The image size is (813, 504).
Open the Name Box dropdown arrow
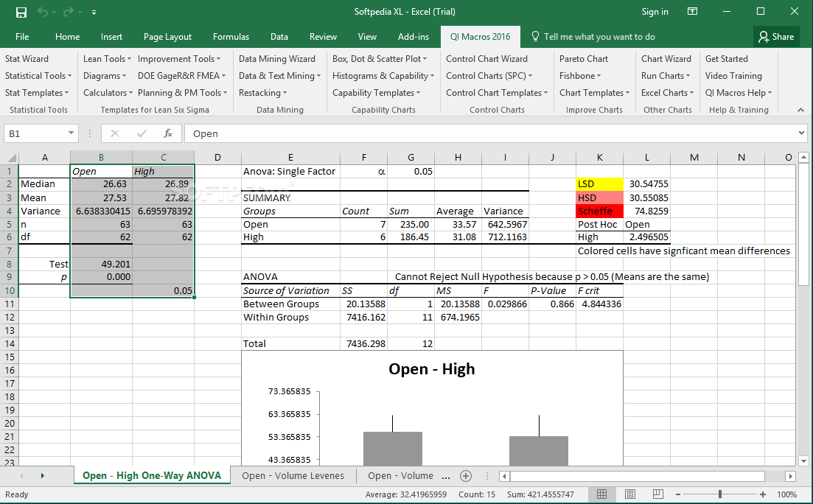pyautogui.click(x=71, y=133)
